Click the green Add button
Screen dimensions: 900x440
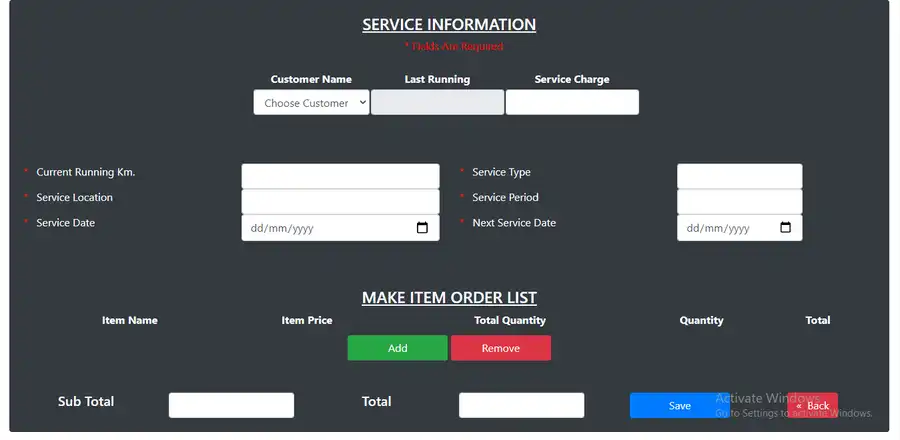[x=397, y=348]
